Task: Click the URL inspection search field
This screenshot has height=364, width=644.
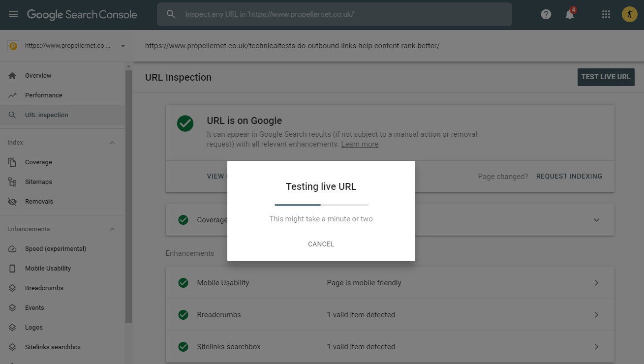Action: point(335,14)
